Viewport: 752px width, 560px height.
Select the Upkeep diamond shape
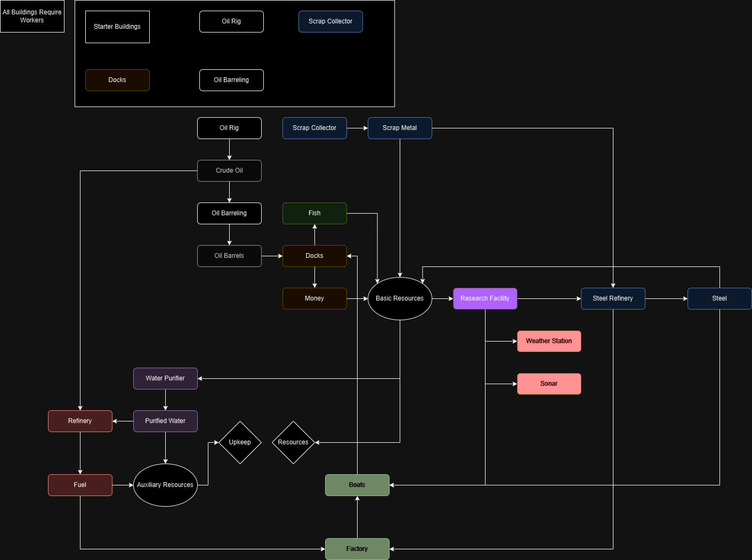pos(240,442)
